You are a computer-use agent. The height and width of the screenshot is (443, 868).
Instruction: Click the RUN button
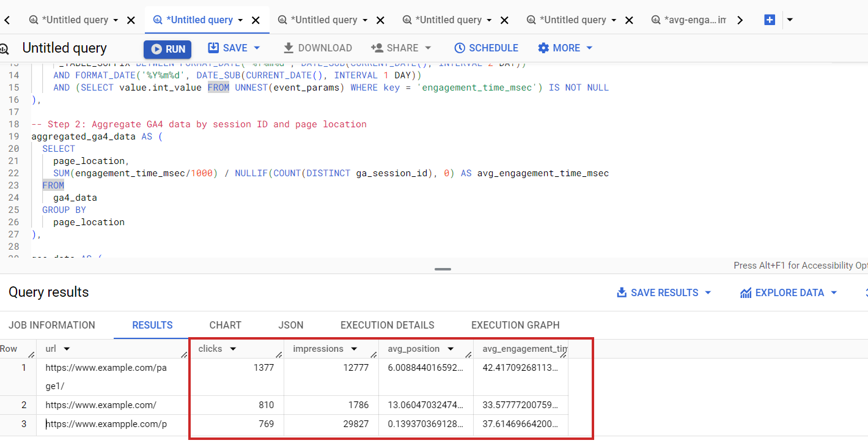[x=167, y=48]
